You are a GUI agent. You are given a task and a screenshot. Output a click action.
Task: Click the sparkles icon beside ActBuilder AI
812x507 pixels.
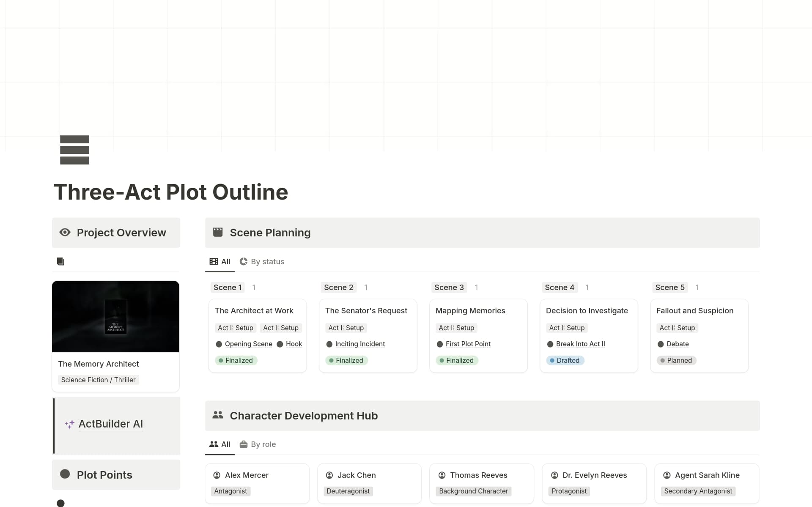[69, 424]
